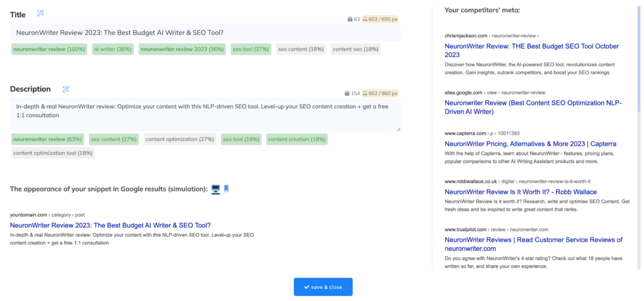Switch to mobile snippet preview icon

click(226, 189)
